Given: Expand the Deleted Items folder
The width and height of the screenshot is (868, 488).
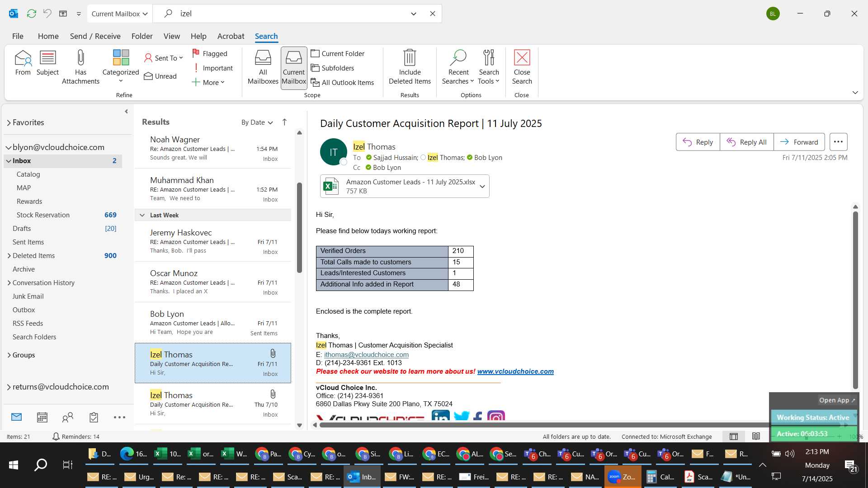Looking at the screenshot, I should (9, 256).
